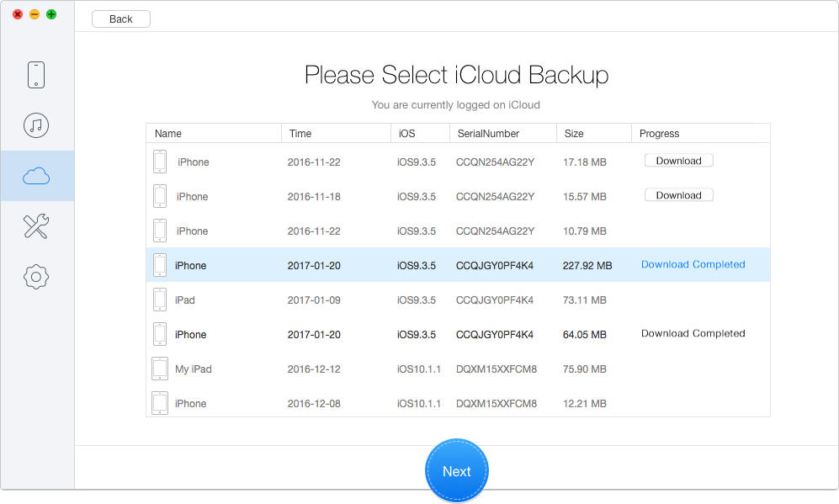Viewport: 839px width, 504px height.
Task: Click serial CCQJGY0PF4K4 in the highlighted row
Action: click(495, 265)
